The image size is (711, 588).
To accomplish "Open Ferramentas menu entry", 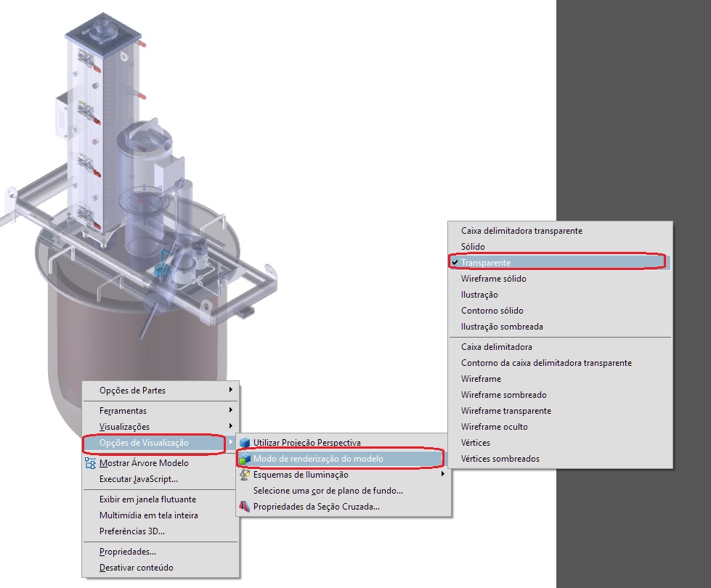I will [x=161, y=411].
